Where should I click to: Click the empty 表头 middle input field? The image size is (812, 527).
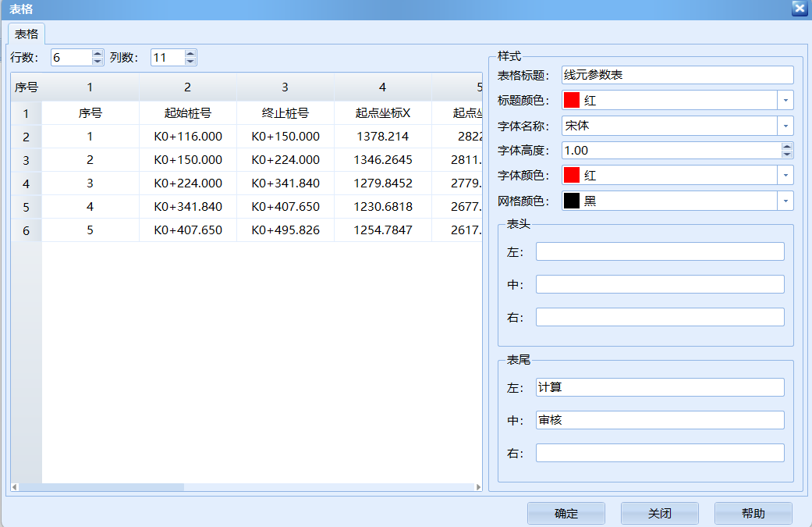click(659, 283)
